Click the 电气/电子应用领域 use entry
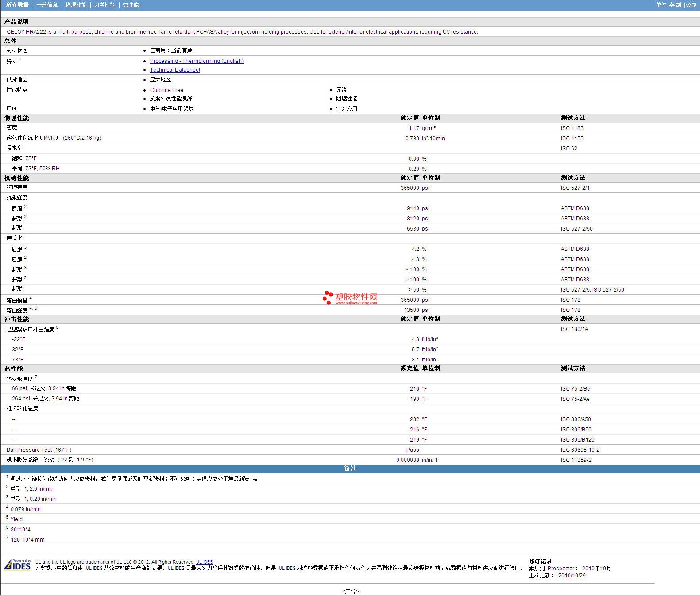 pyautogui.click(x=172, y=109)
